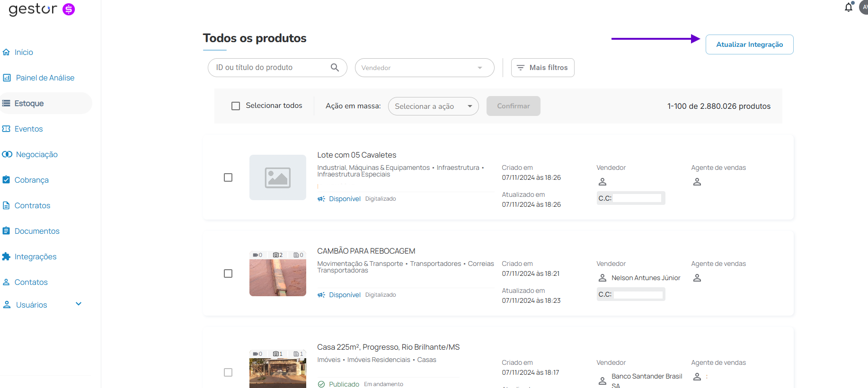The image size is (868, 388).
Task: Click the Eventos ticket icon
Action: 6,129
